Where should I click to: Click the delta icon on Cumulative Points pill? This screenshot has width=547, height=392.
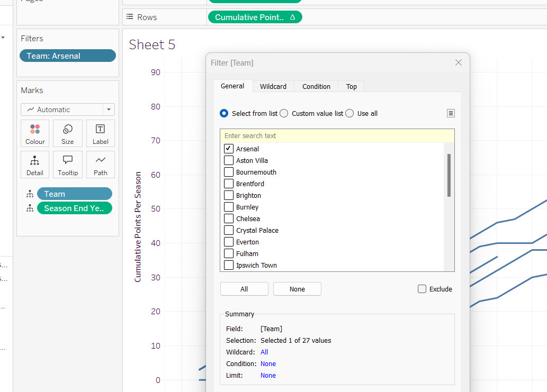[292, 17]
